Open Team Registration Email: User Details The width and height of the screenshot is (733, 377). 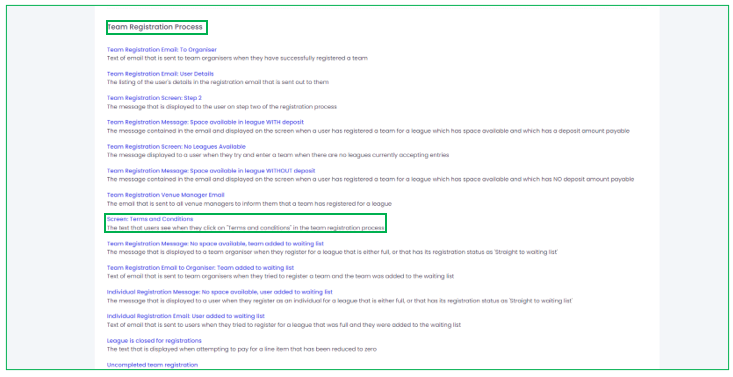point(160,74)
